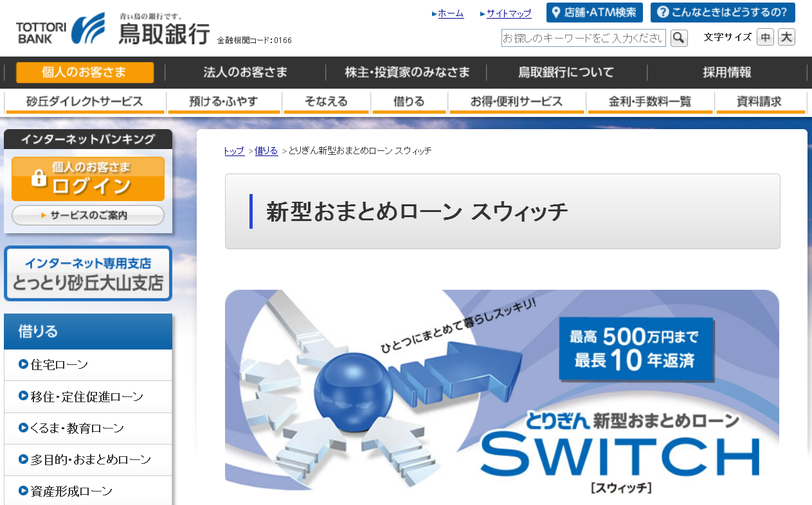This screenshot has width=812, height=505.
Task: Select the 個人のお客さま tab
Action: tap(84, 73)
